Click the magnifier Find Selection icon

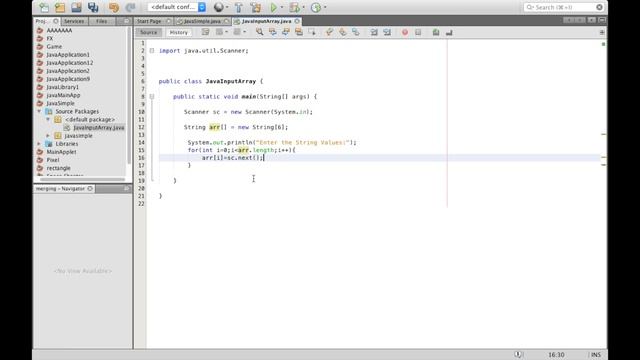(260, 32)
